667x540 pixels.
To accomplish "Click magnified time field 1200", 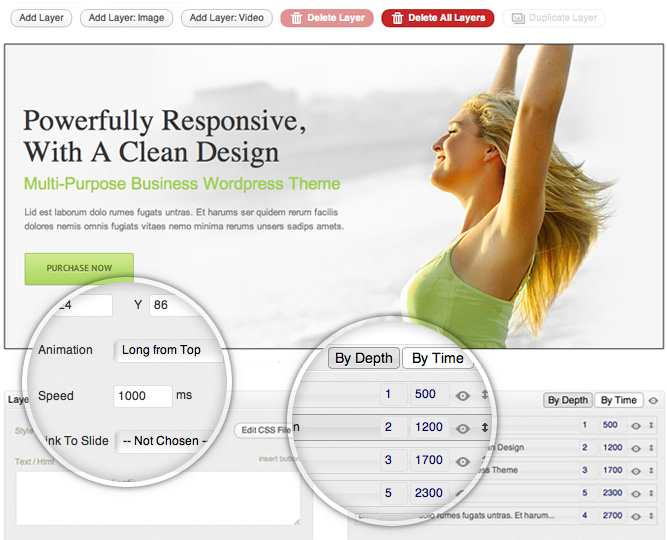I will (429, 427).
